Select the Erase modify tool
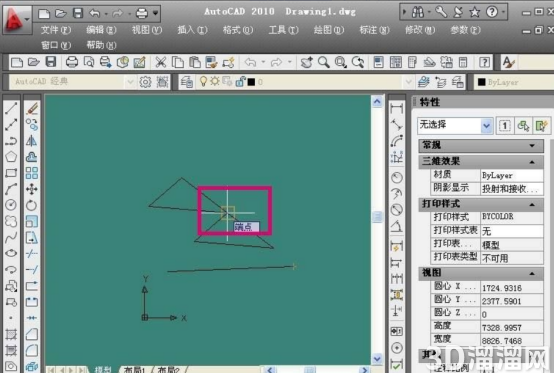 tap(32, 108)
